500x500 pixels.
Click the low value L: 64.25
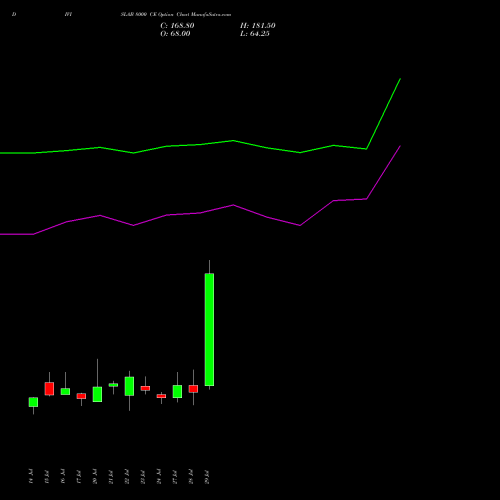(255, 34)
